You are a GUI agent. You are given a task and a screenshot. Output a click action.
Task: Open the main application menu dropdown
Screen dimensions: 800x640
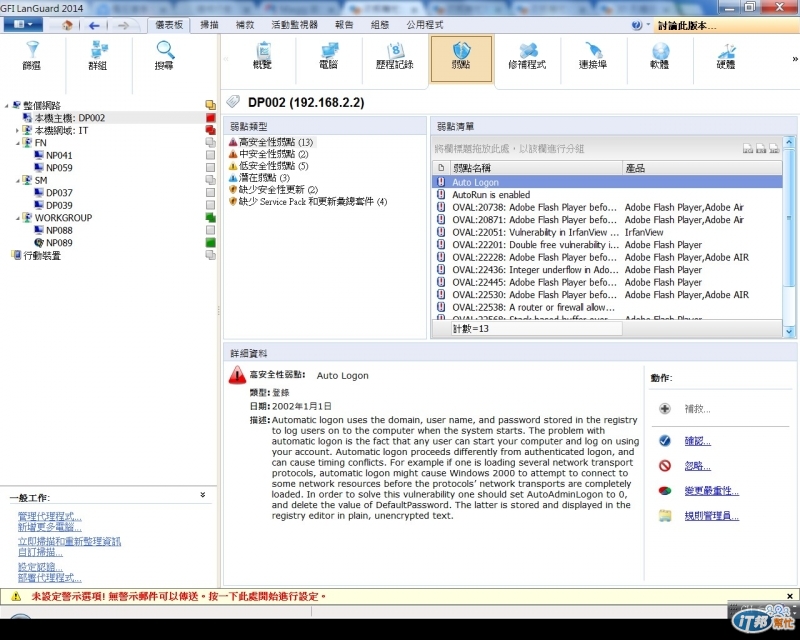(x=23, y=24)
